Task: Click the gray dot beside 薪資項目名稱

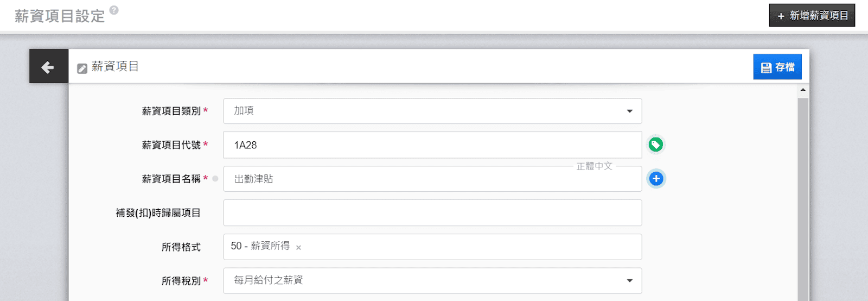Action: click(215, 179)
